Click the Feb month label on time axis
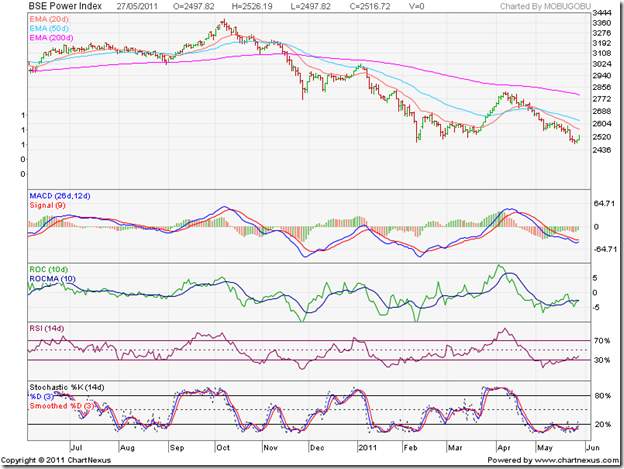Viewport: 624px width, 469px height. [410, 448]
